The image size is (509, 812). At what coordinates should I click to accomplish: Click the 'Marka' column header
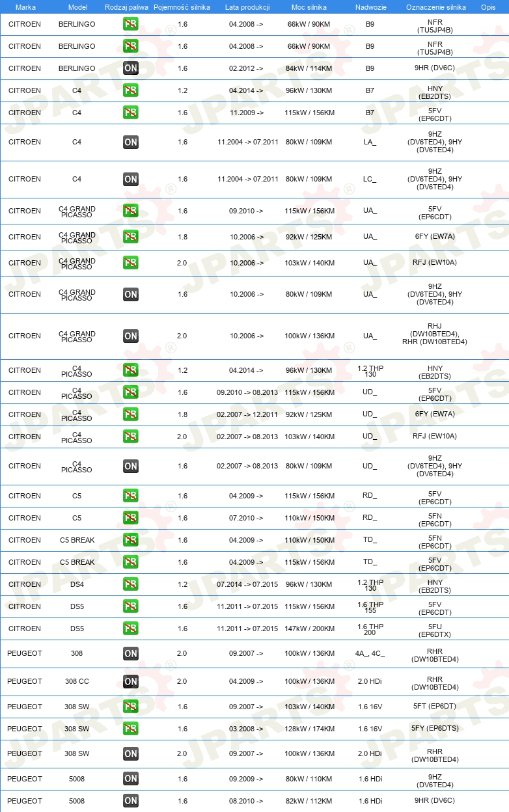coord(25,7)
